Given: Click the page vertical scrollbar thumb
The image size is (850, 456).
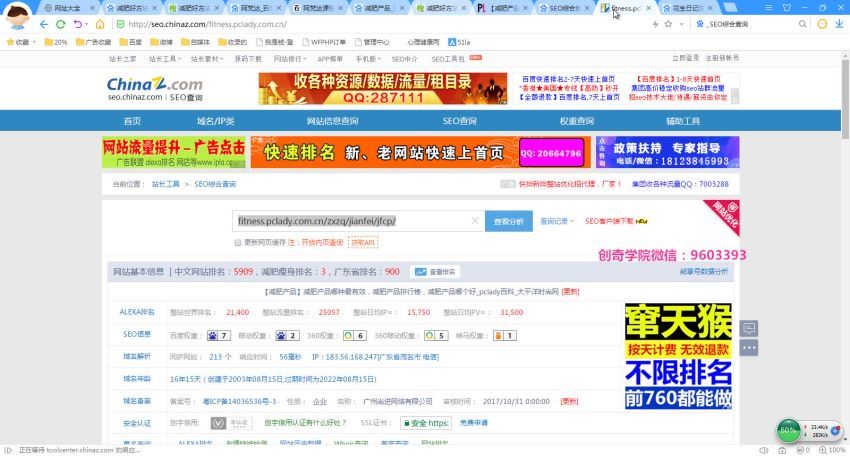Looking at the screenshot, I should coord(845,98).
